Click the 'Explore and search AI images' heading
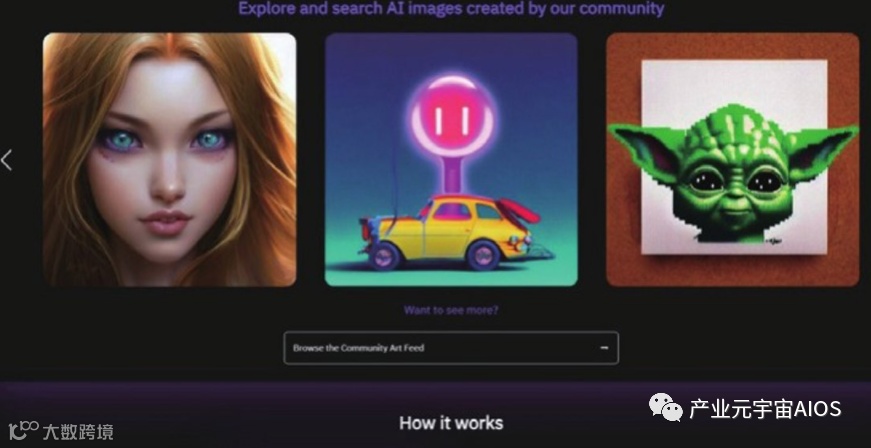Image resolution: width=871 pixels, height=448 pixels. tap(451, 8)
